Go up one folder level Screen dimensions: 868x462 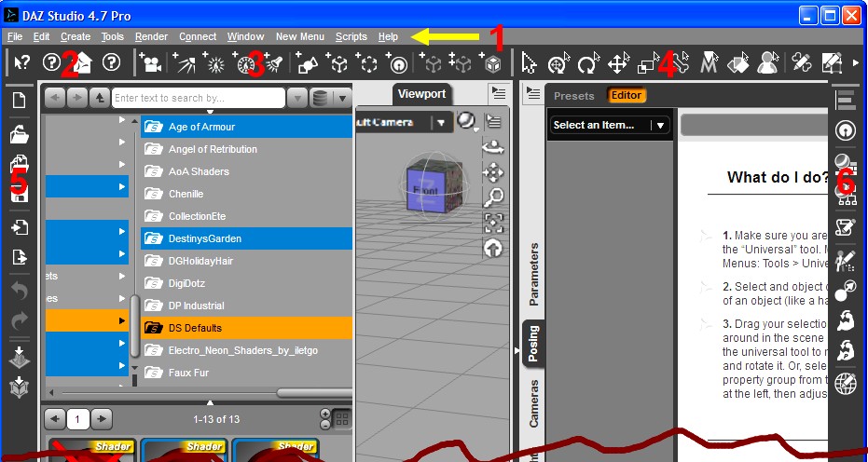(99, 98)
